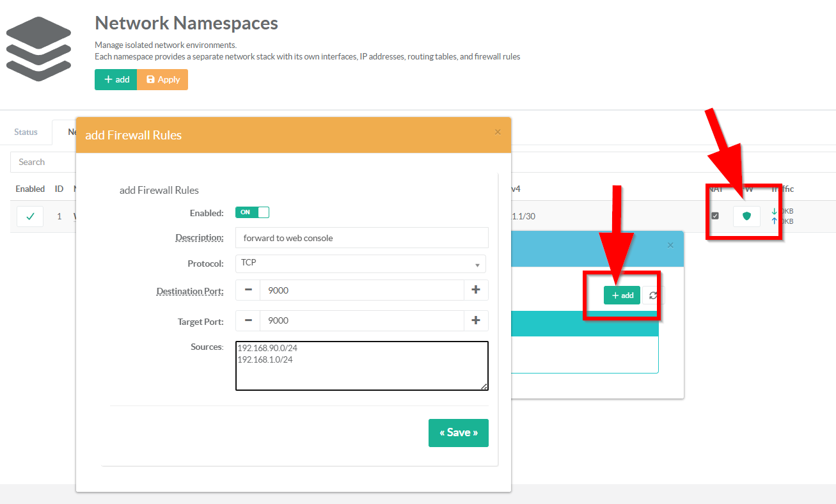Click the green add namespace button

(116, 79)
